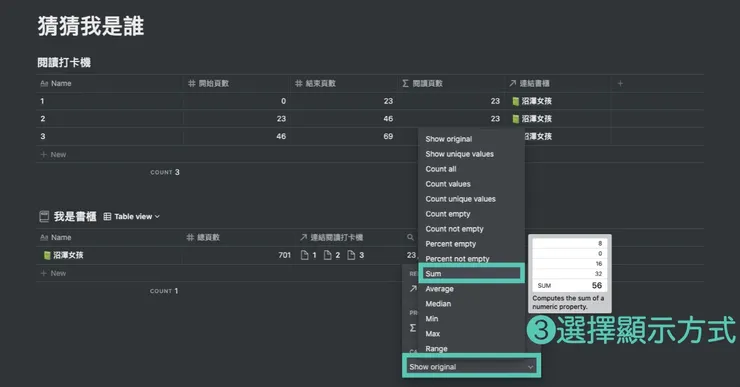The width and height of the screenshot is (740, 387).
Task: Click the page title 猜猜我是誰
Action: (x=91, y=26)
